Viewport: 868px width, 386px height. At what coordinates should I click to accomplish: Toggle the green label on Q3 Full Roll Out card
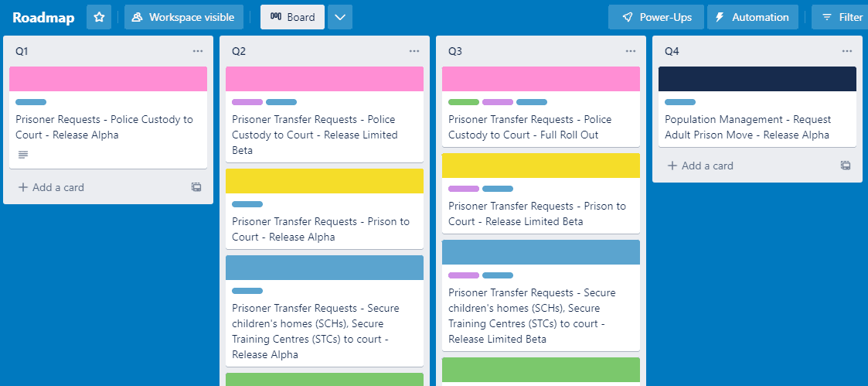coord(464,102)
